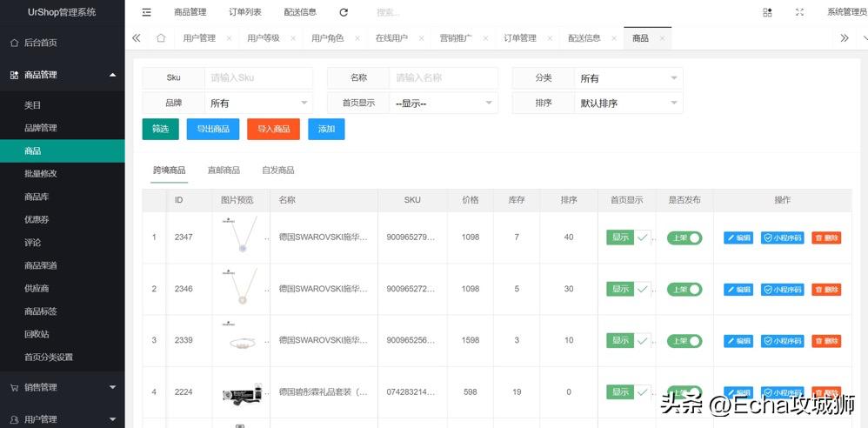Open the home icon tab
868x428 pixels.
click(161, 38)
